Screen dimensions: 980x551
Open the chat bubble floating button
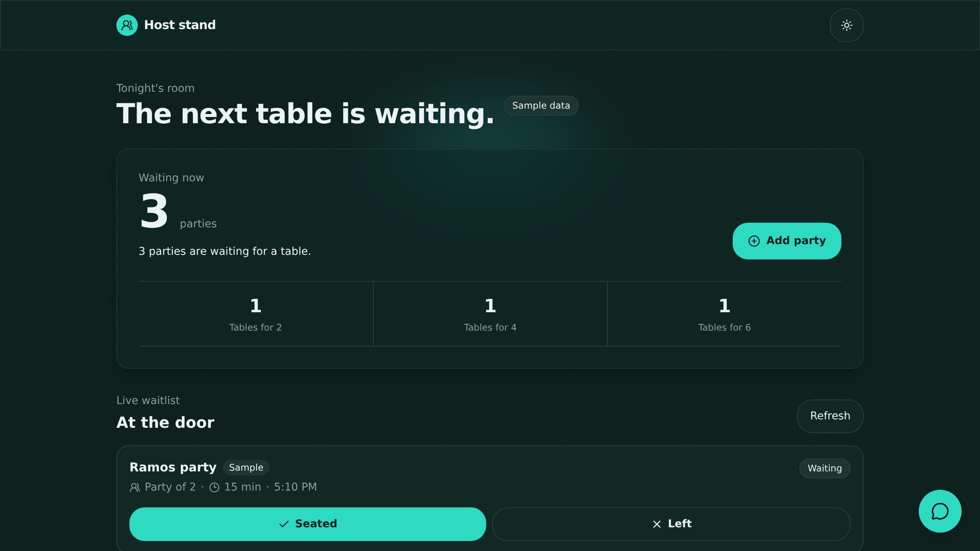[x=940, y=511]
